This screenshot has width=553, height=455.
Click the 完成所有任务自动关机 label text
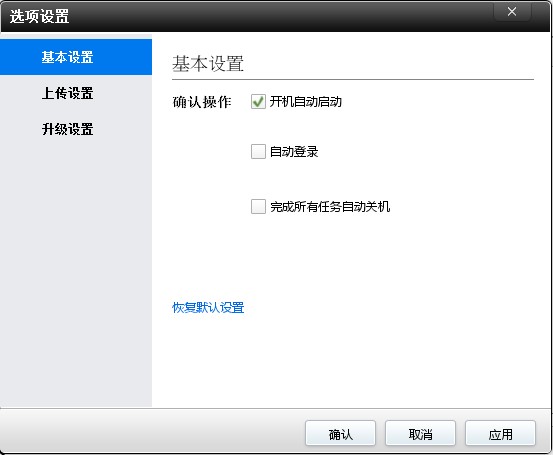[330, 207]
